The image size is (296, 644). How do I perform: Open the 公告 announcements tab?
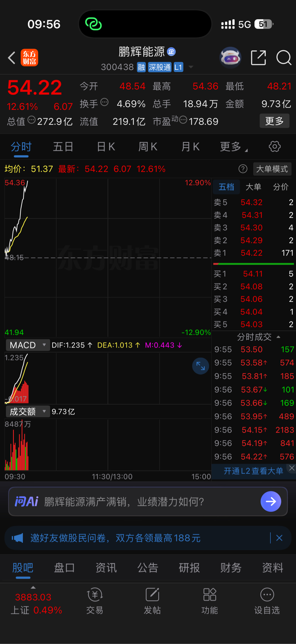point(148,568)
